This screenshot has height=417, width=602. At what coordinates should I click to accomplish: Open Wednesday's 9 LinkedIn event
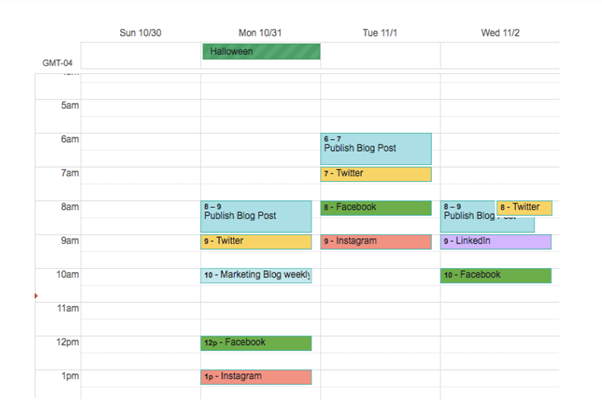click(496, 242)
